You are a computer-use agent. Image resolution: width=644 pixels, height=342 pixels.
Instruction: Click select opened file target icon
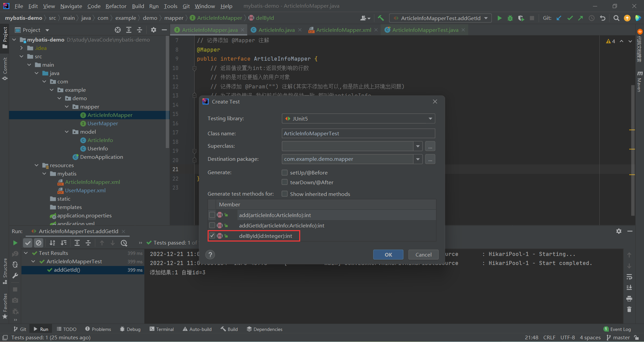pyautogui.click(x=118, y=30)
